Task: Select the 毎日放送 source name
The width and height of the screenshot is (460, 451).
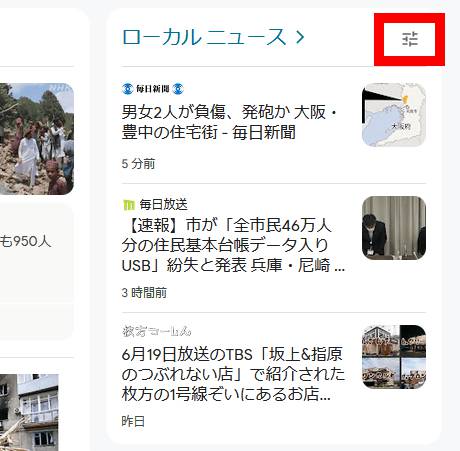Action: [163, 205]
